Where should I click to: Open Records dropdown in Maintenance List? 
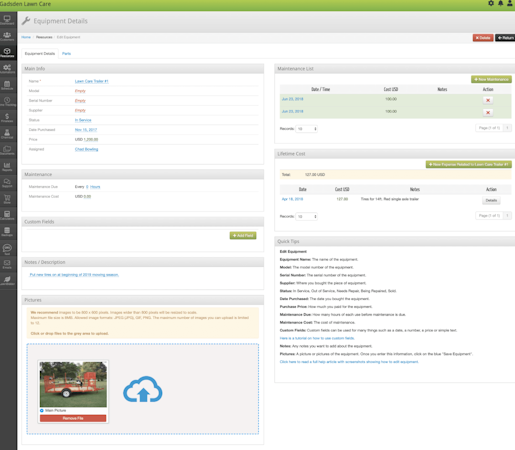(306, 129)
